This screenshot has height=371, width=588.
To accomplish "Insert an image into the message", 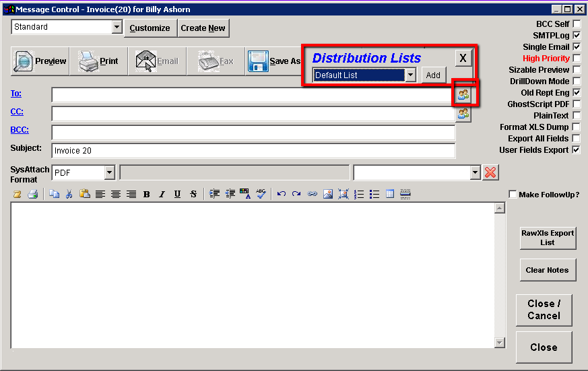I will [x=328, y=194].
